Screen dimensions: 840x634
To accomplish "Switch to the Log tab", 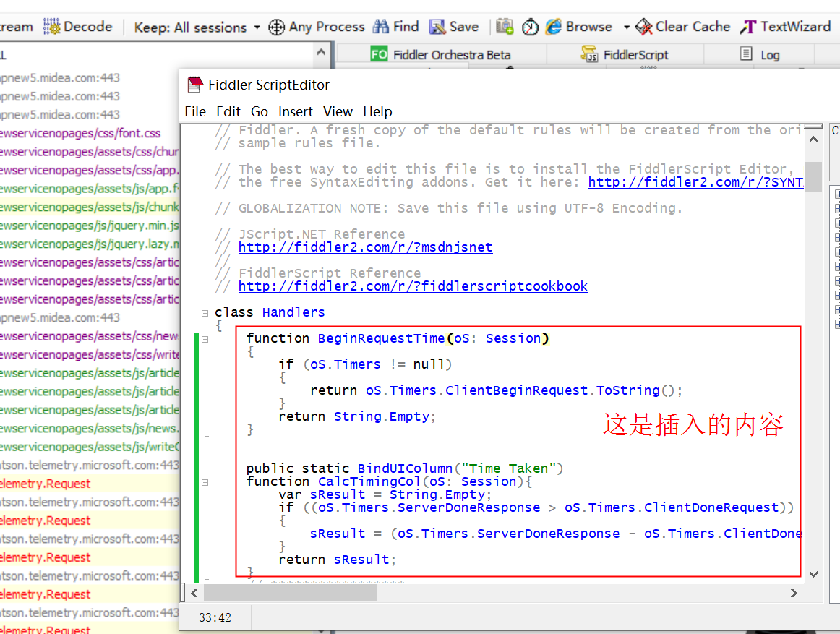I will click(760, 55).
